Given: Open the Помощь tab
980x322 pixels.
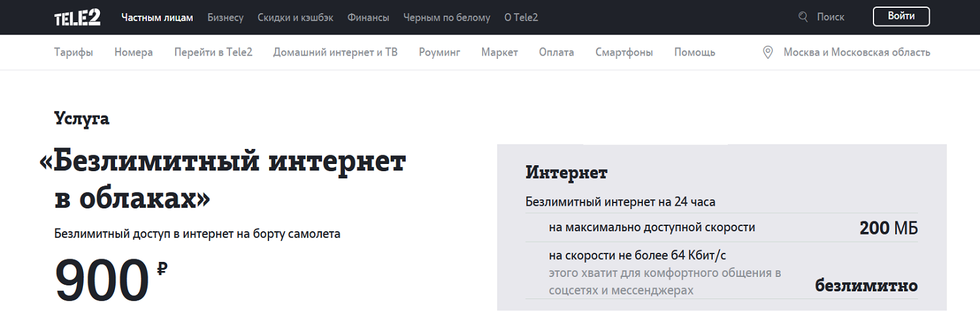Looking at the screenshot, I should pyautogui.click(x=694, y=52).
